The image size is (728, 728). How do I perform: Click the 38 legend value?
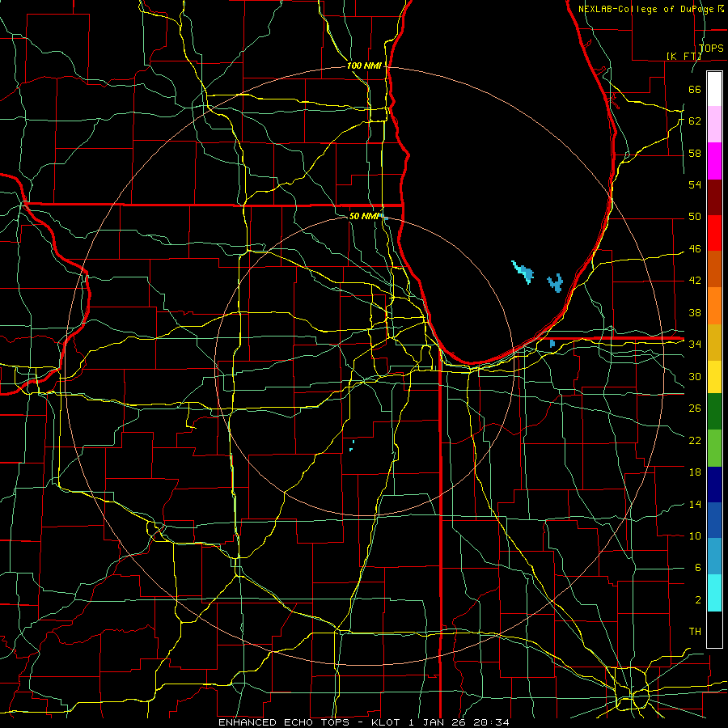pyautogui.click(x=695, y=312)
